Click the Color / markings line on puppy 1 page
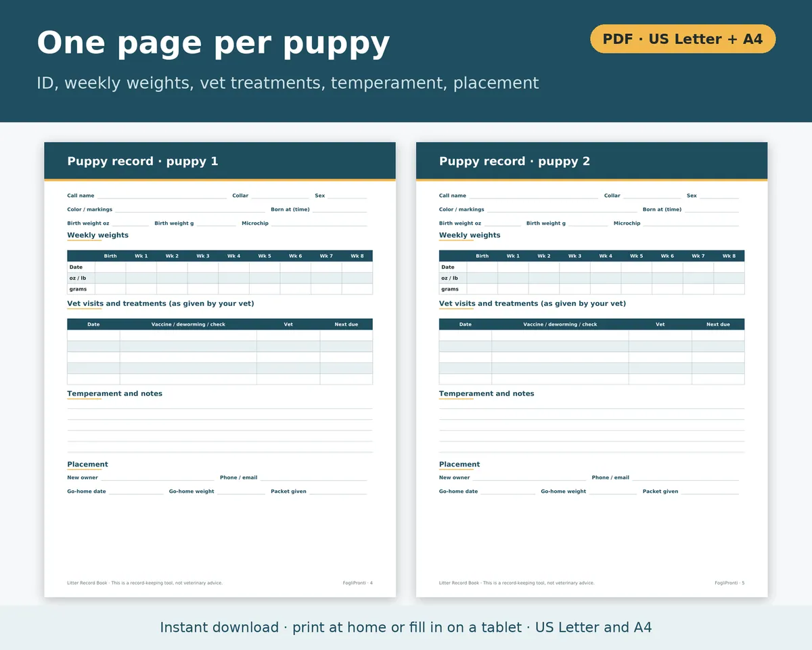 click(x=190, y=209)
